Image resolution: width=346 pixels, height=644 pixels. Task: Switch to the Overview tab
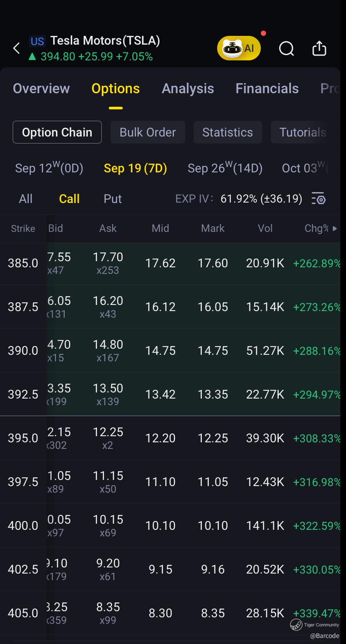[x=41, y=88]
